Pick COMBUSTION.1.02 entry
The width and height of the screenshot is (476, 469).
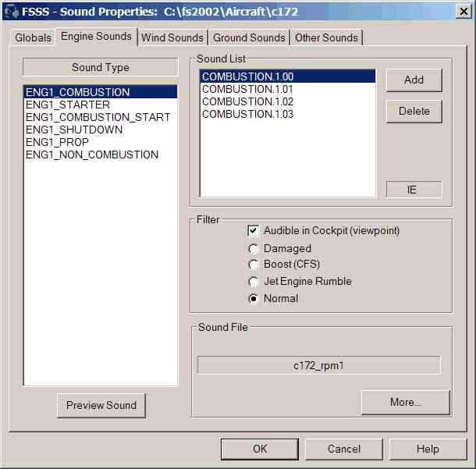pyautogui.click(x=287, y=101)
